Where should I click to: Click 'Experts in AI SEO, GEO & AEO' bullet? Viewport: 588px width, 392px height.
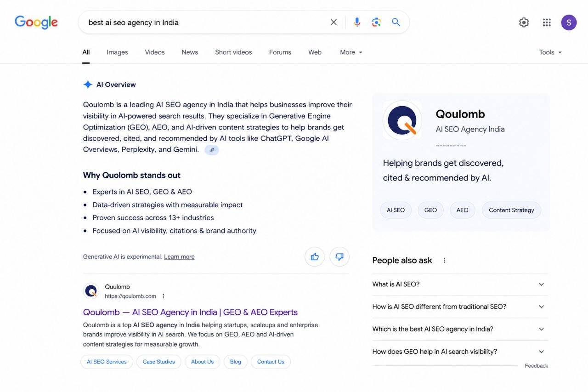tap(142, 192)
